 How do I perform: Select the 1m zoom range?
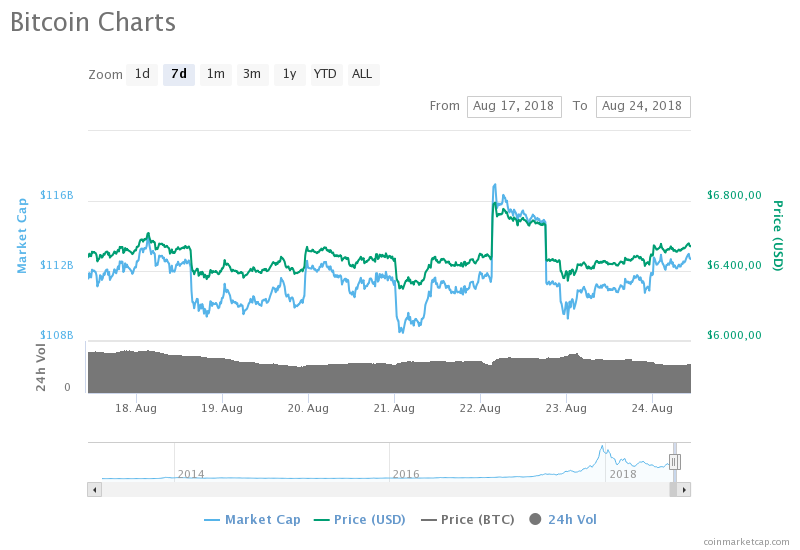[x=216, y=74]
